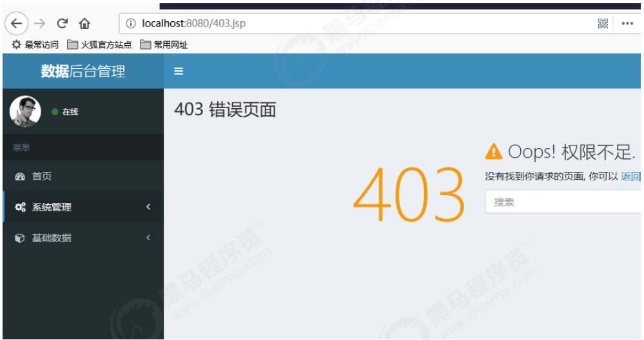Open site information icon in address bar
This screenshot has width=644, height=340.
coord(131,23)
